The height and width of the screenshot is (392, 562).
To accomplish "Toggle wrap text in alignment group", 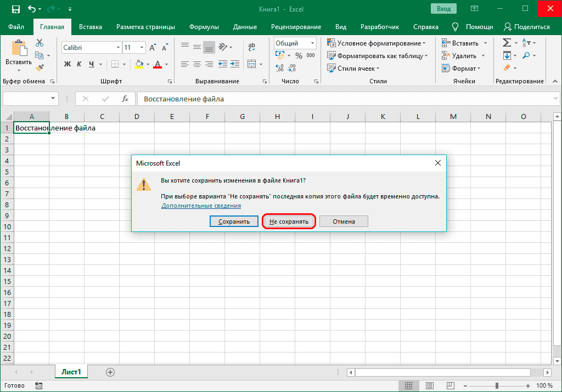I will [x=251, y=47].
